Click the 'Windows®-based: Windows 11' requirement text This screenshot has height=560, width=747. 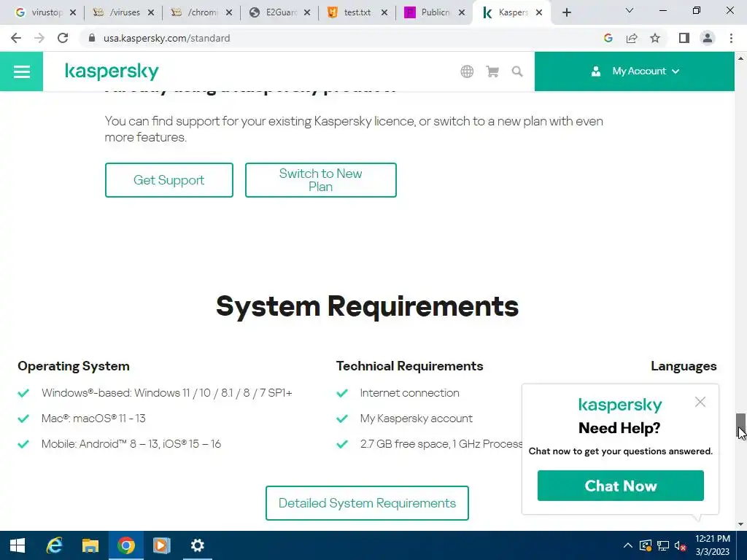pyautogui.click(x=167, y=393)
